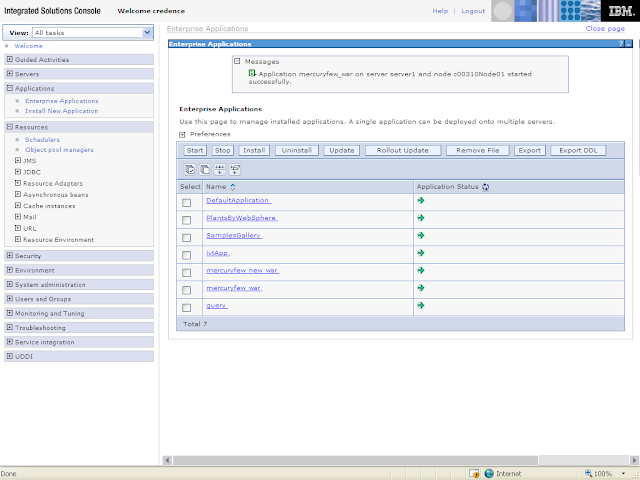Click the Rollout Update button
The image size is (640, 480).
(403, 151)
